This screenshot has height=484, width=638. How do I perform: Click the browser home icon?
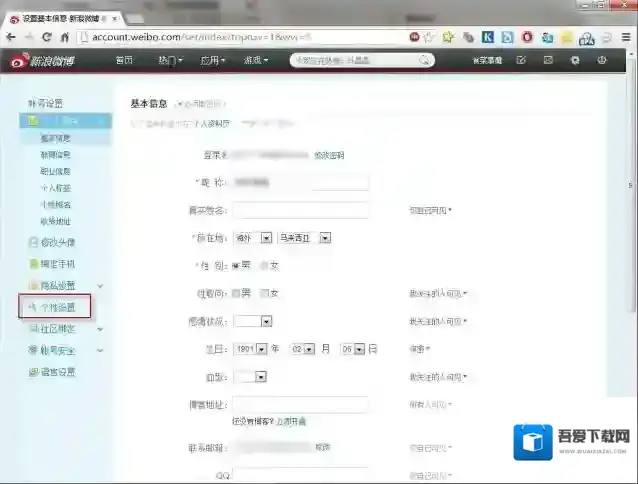coord(65,37)
